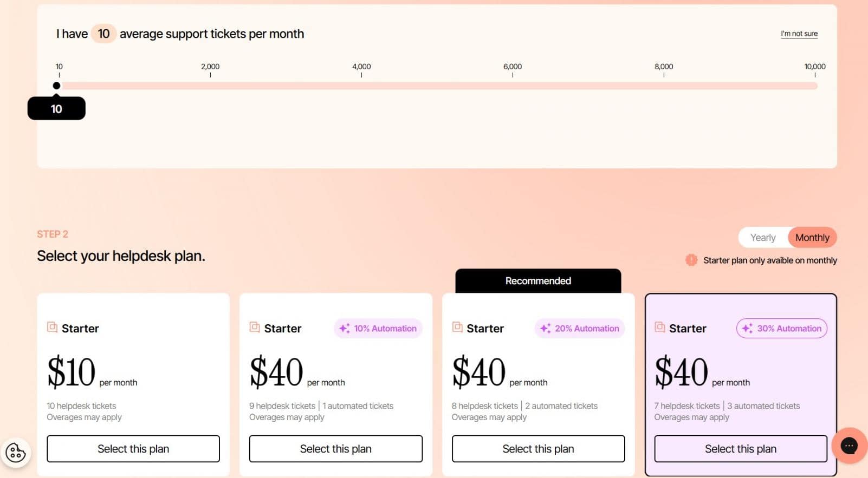Viewport: 868px width, 478px height.
Task: Select the recommended 20% Automation plan
Action: pos(538,449)
